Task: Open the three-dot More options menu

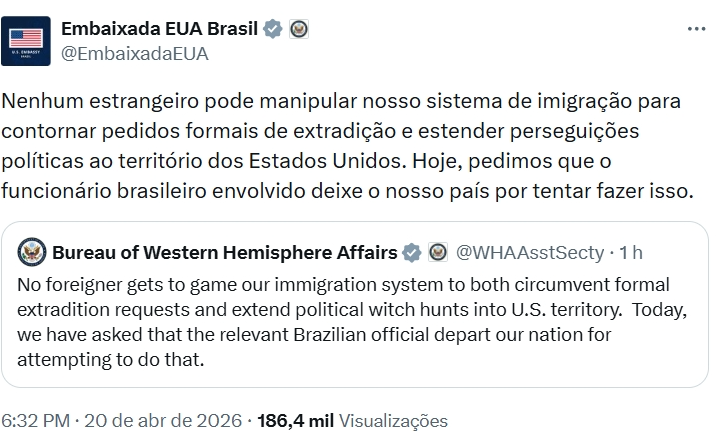Action: tap(696, 30)
